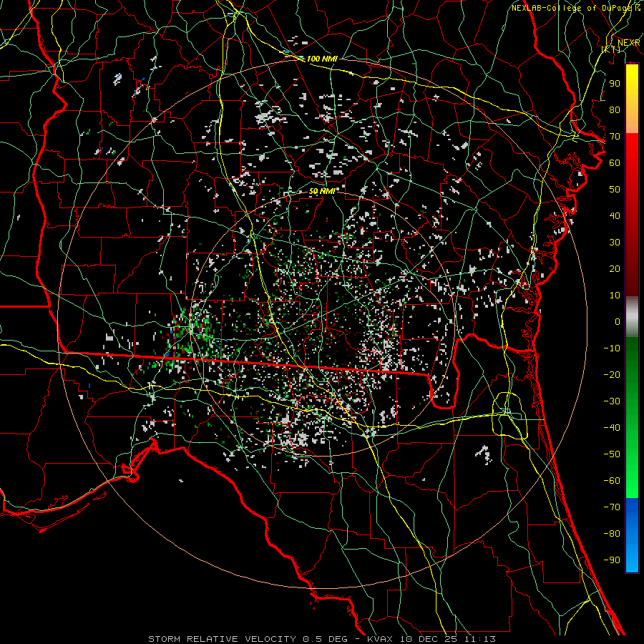The height and width of the screenshot is (644, 644).
Task: Click the 50 NMI range ring label
Action: [x=321, y=191]
